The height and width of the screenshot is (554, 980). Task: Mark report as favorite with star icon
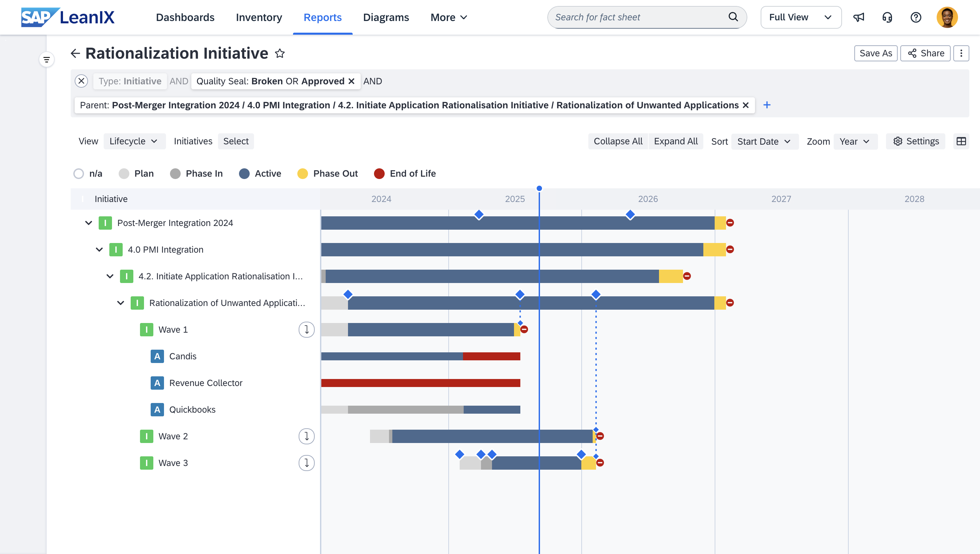coord(280,53)
